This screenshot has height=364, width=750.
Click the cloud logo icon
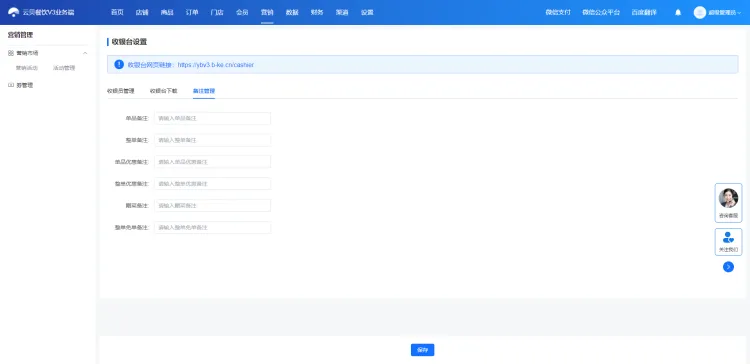[x=13, y=12]
